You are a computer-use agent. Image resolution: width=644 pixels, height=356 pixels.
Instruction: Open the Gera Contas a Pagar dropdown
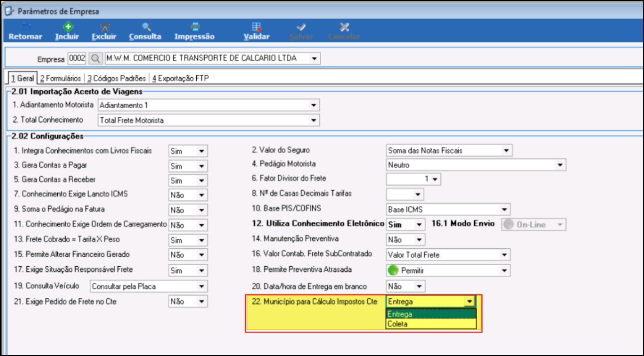202,166
